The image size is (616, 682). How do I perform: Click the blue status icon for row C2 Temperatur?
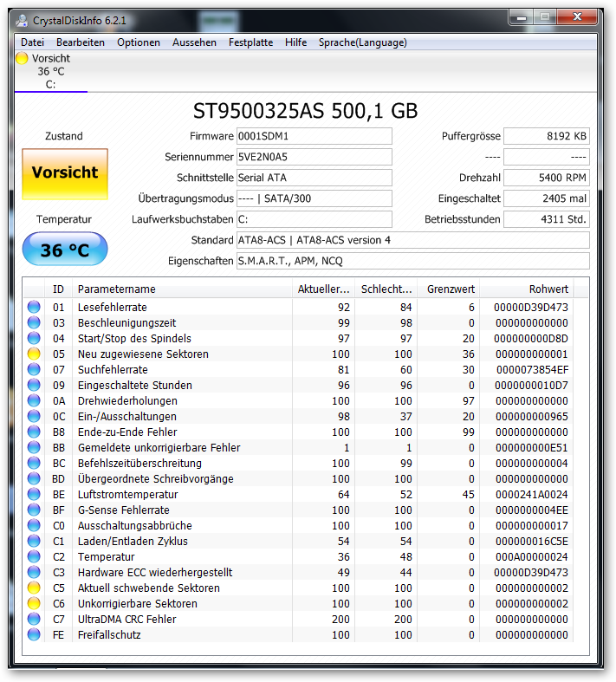point(34,556)
